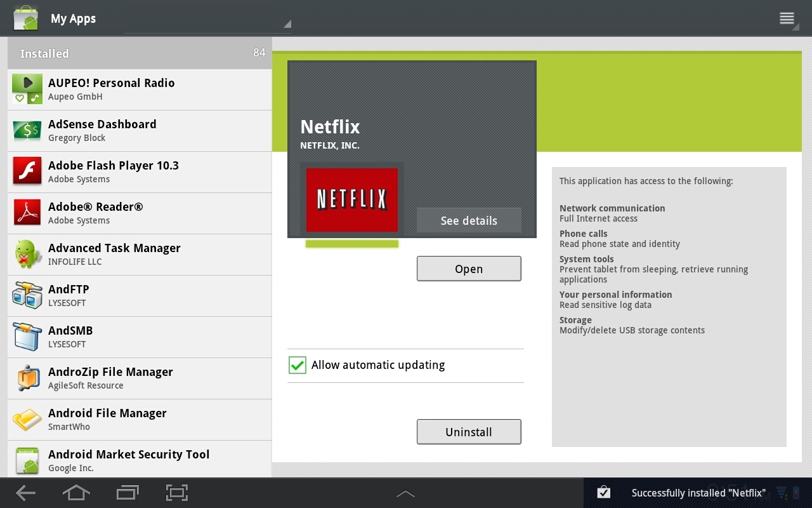This screenshot has height=508, width=812.
Task: Select Advanced Task Manager row
Action: coord(140,255)
